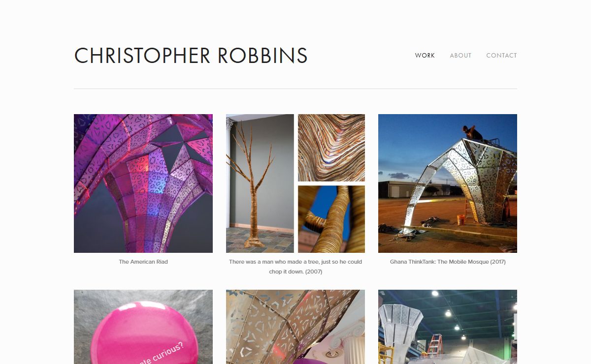Image resolution: width=591 pixels, height=364 pixels.
Task: Select the bare tree sculpture photo
Action: tap(260, 183)
